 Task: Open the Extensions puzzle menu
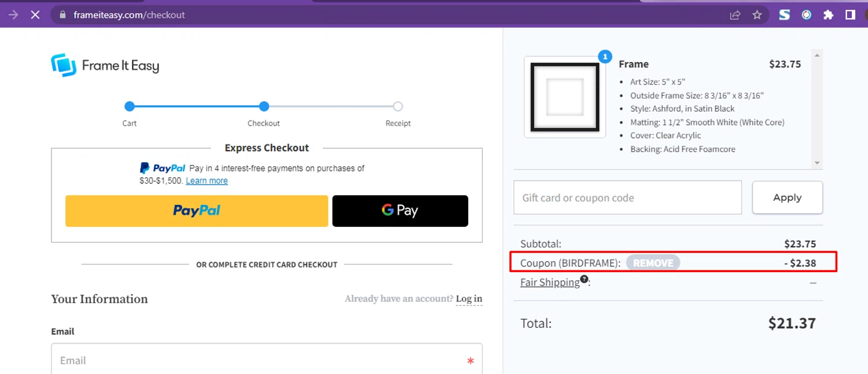click(828, 15)
